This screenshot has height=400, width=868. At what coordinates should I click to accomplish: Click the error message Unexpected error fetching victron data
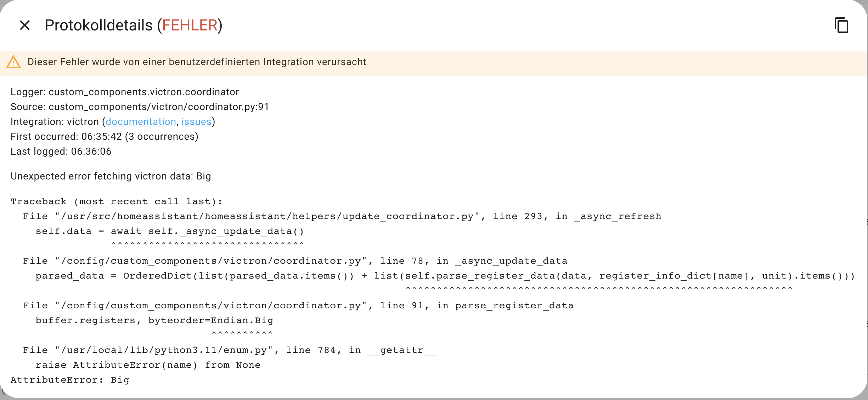[x=111, y=176]
